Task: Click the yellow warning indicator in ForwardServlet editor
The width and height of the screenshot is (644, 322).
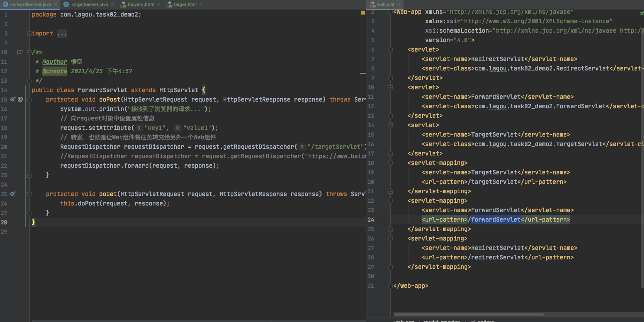Action: pyautogui.click(x=363, y=13)
